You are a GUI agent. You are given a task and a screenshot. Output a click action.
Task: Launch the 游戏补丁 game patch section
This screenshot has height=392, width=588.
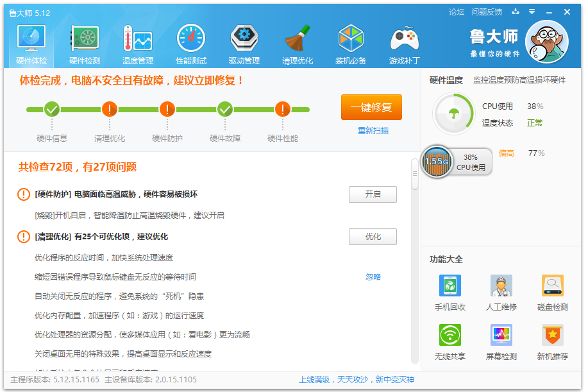coord(404,45)
